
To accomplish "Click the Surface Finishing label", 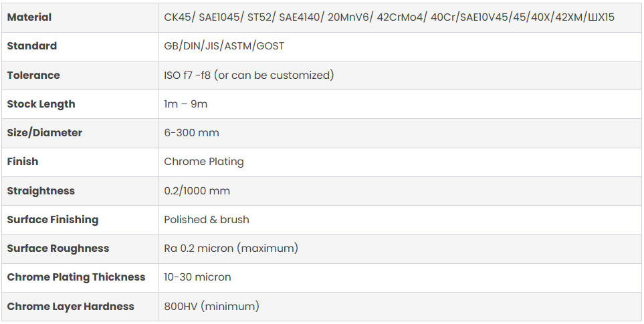I will [53, 220].
